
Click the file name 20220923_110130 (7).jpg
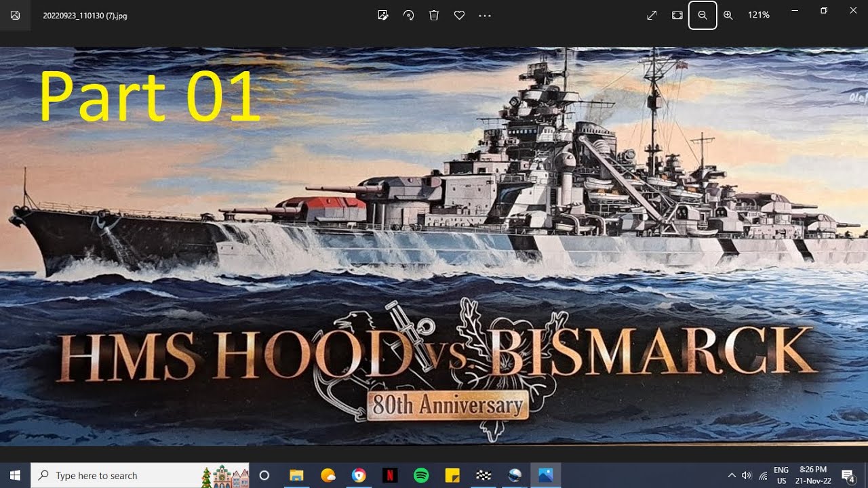pyautogui.click(x=85, y=16)
